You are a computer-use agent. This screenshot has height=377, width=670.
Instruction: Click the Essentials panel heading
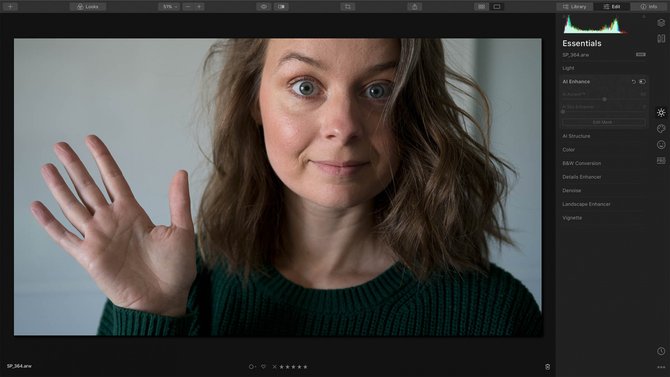coord(582,43)
